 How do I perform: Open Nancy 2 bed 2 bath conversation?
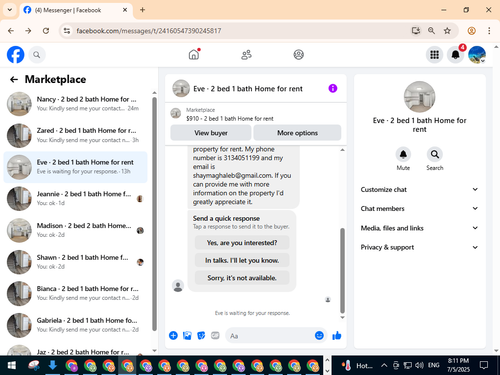click(75, 104)
